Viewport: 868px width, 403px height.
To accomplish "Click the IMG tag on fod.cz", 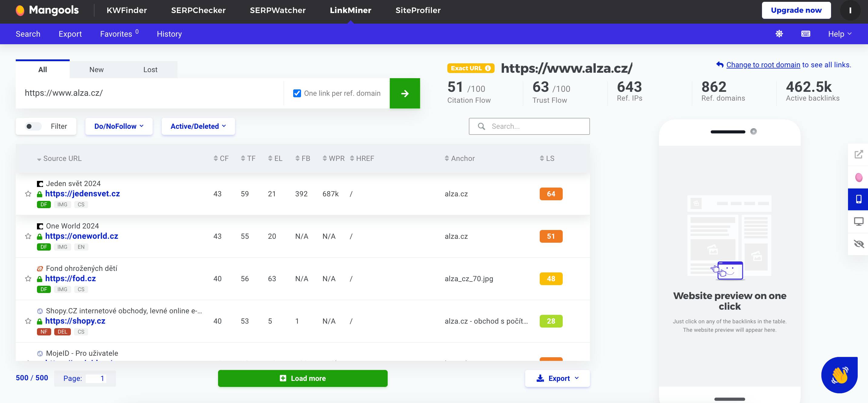I will point(62,289).
